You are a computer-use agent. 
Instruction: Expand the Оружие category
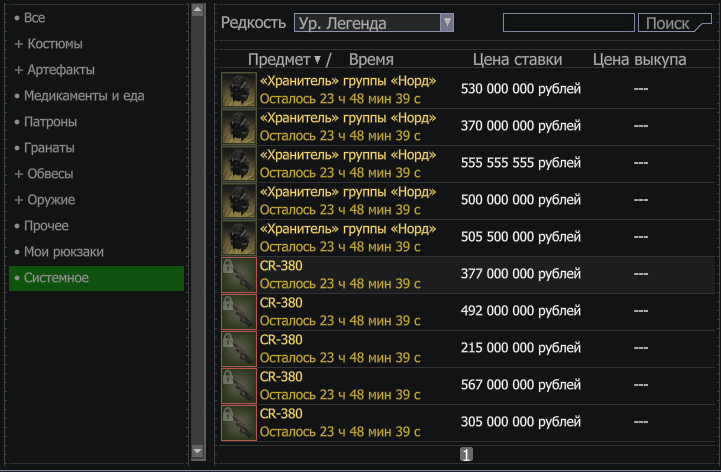click(x=45, y=200)
